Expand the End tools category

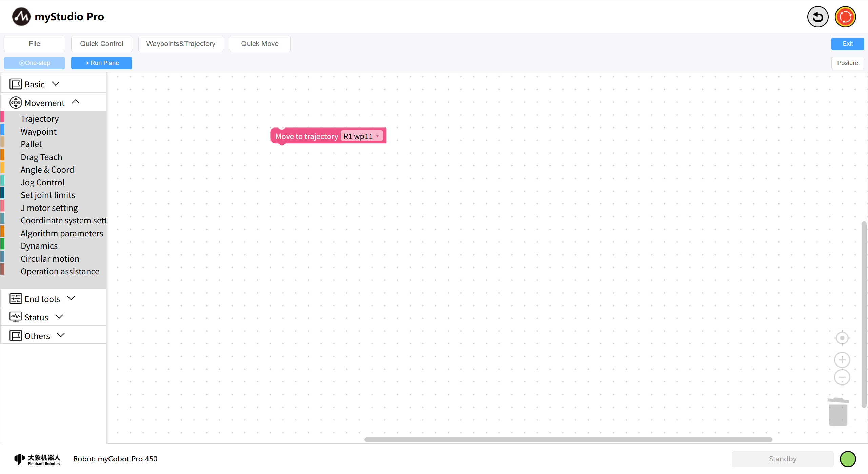[71, 299]
